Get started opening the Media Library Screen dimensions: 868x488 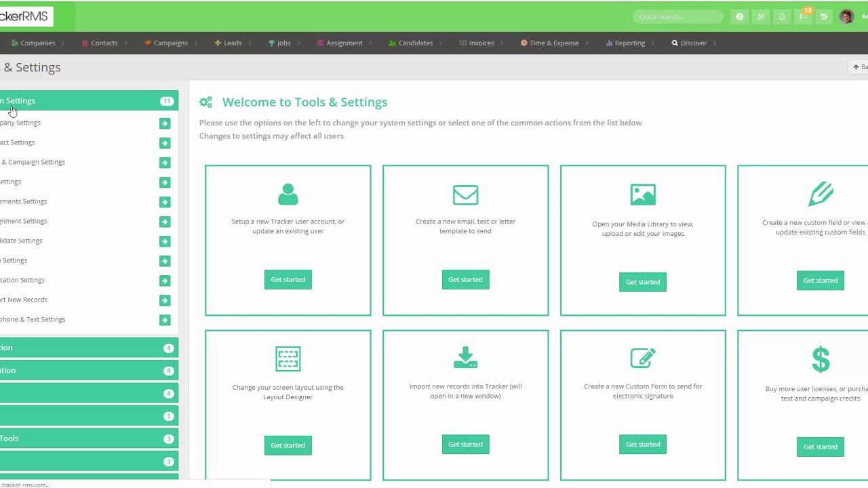(643, 282)
